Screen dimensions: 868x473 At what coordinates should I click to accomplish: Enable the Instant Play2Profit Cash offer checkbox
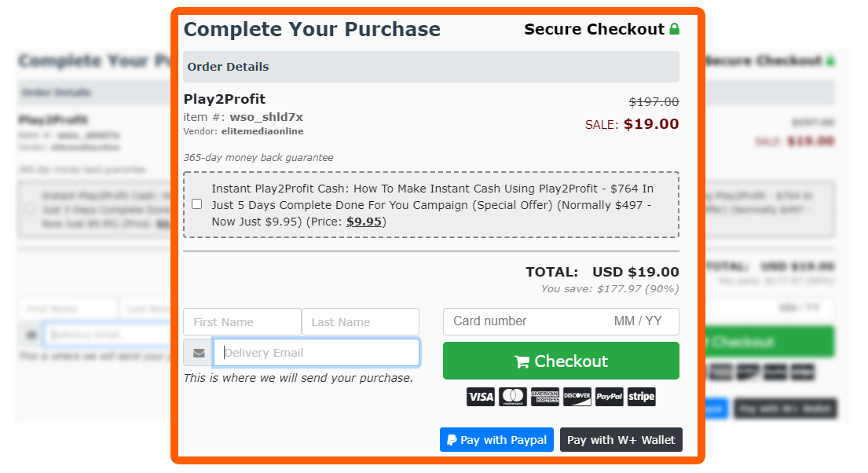click(x=196, y=204)
